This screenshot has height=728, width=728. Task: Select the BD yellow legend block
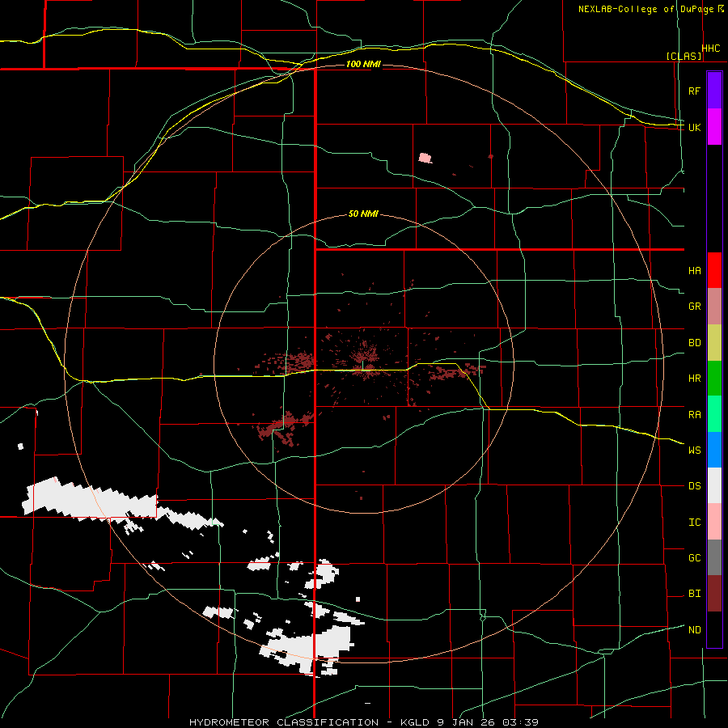(x=714, y=343)
